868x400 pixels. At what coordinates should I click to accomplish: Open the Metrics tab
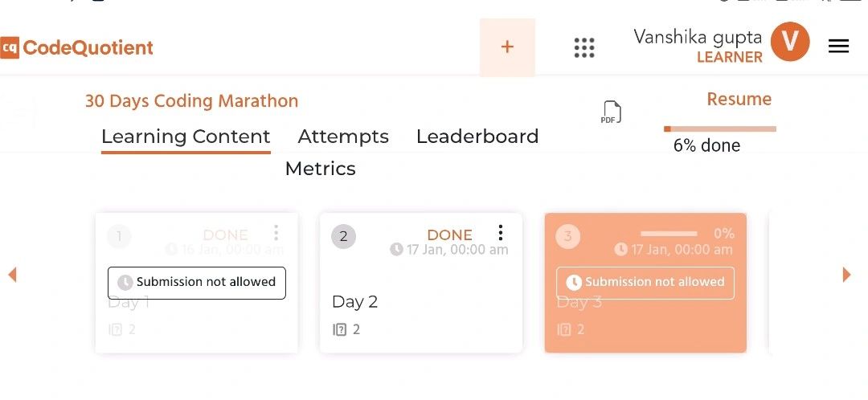320,168
